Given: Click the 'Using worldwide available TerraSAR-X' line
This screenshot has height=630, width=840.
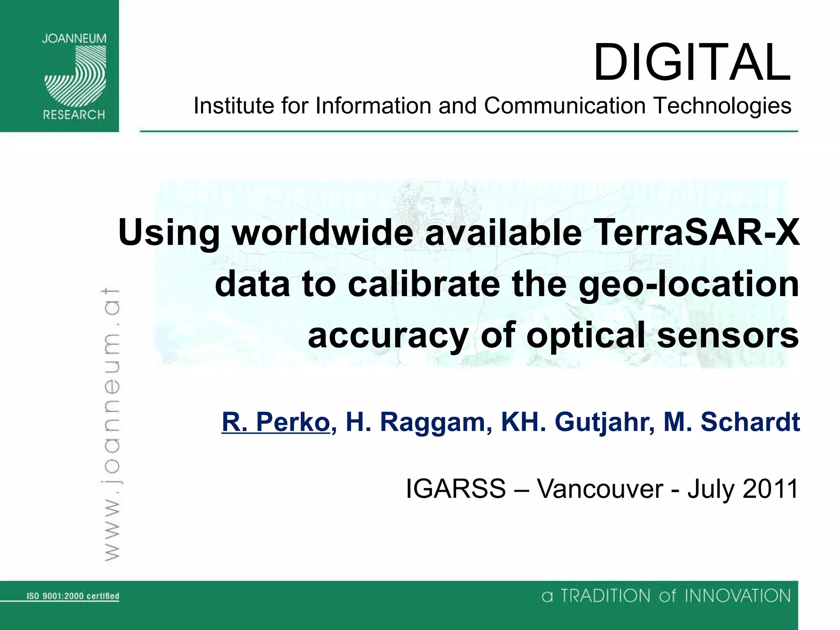Looking at the screenshot, I should [x=459, y=233].
